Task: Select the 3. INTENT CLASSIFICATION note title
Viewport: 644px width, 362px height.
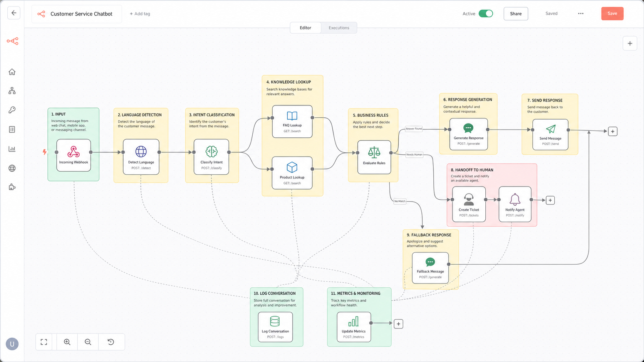Action: pyautogui.click(x=212, y=115)
